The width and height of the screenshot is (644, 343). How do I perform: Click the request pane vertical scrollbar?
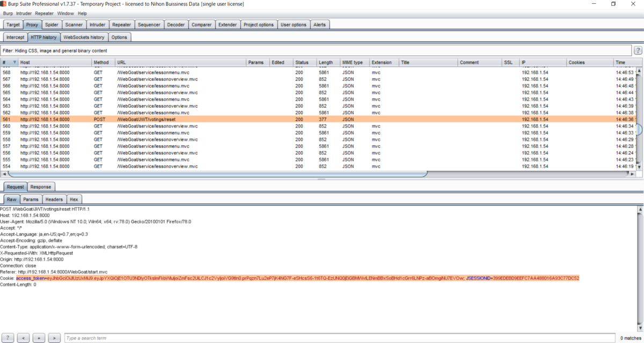click(640, 268)
